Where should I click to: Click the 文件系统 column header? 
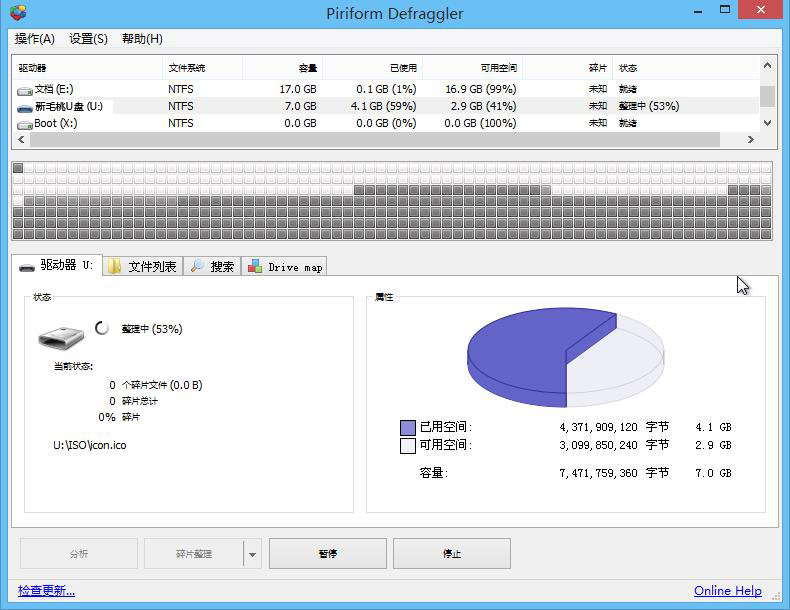tap(202, 68)
